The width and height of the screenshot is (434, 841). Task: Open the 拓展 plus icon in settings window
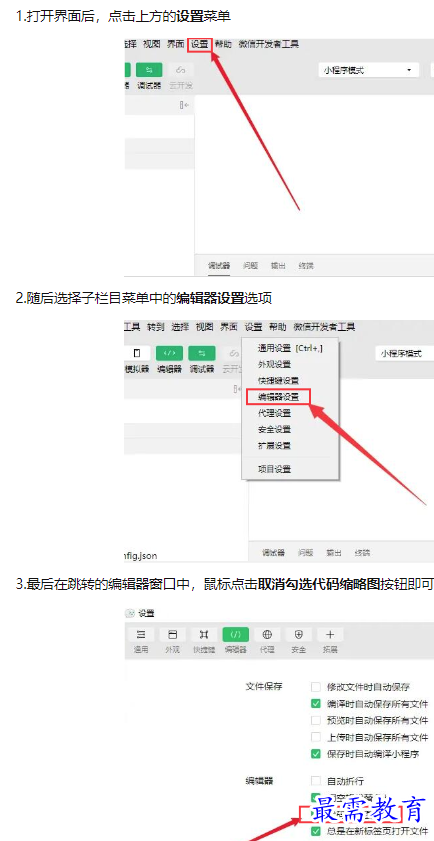(x=330, y=635)
